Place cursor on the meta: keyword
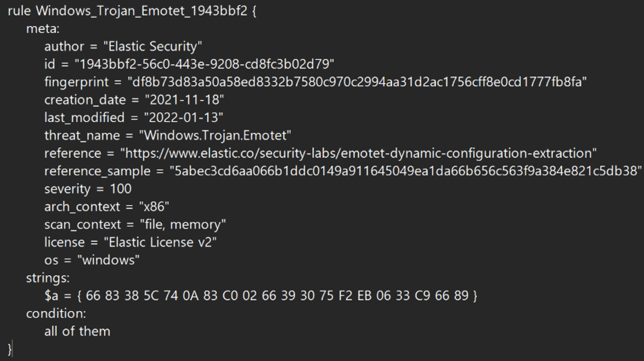The image size is (644, 361). (x=43, y=29)
